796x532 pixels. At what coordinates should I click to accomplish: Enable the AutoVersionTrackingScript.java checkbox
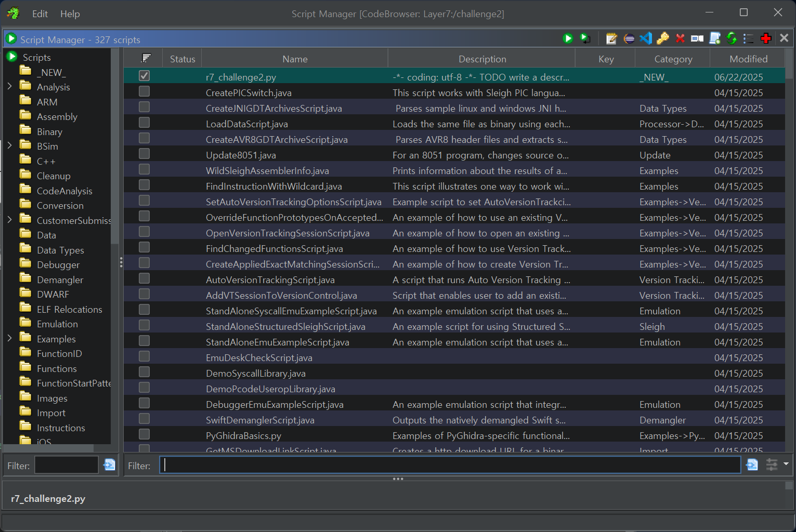pos(145,278)
